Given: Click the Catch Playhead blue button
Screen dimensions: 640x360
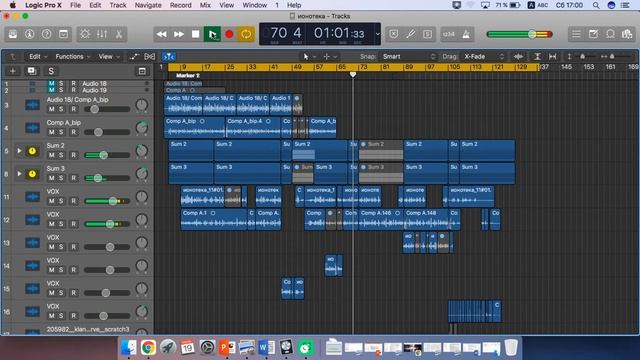Looking at the screenshot, I should pyautogui.click(x=169, y=57).
